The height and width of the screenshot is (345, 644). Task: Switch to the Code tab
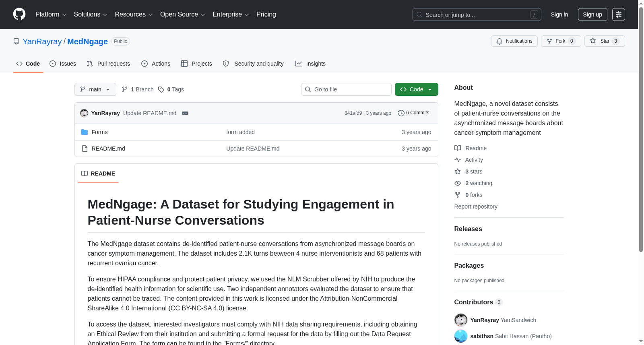[x=28, y=64]
